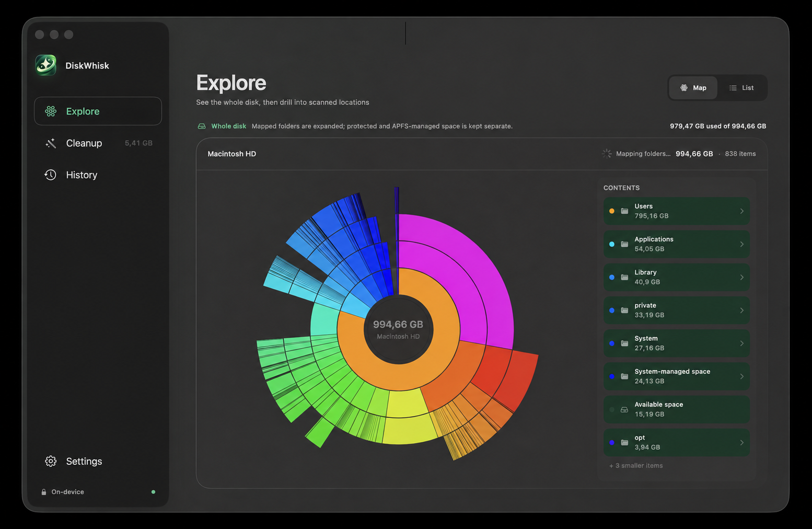Image resolution: width=812 pixels, height=529 pixels.
Task: Click the System folder icon
Action: pos(624,343)
